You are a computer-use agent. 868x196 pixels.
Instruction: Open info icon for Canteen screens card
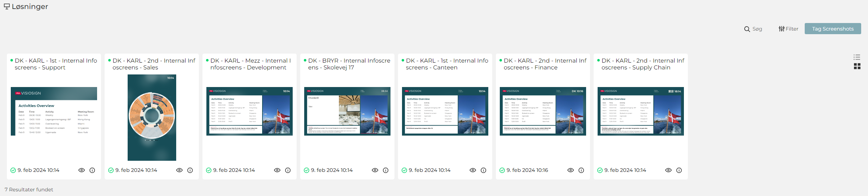pos(483,170)
